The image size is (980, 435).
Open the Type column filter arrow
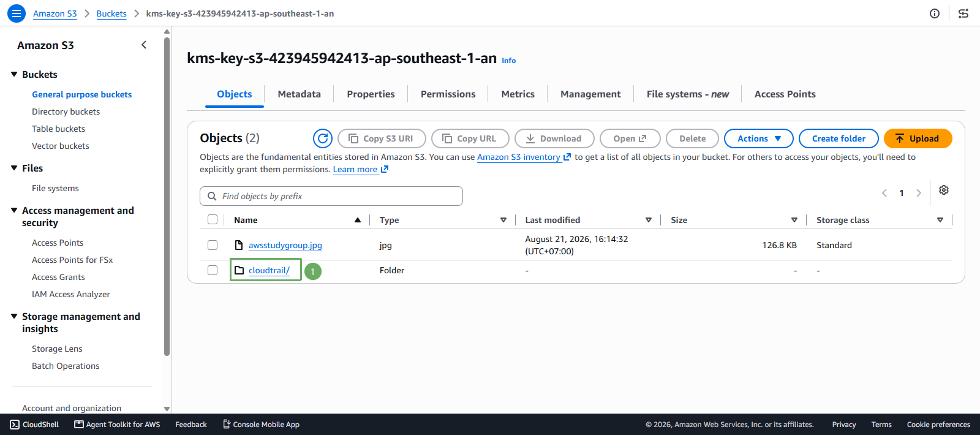(x=503, y=220)
